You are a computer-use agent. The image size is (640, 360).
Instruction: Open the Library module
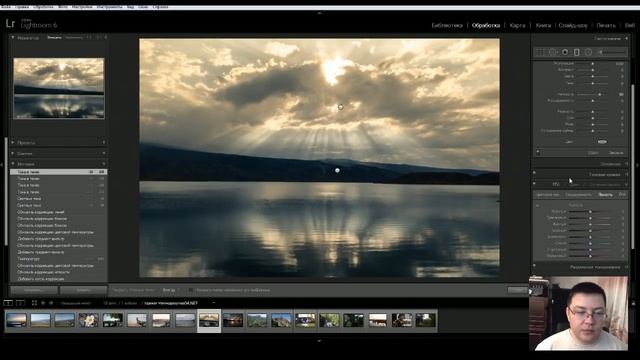[x=447, y=25]
